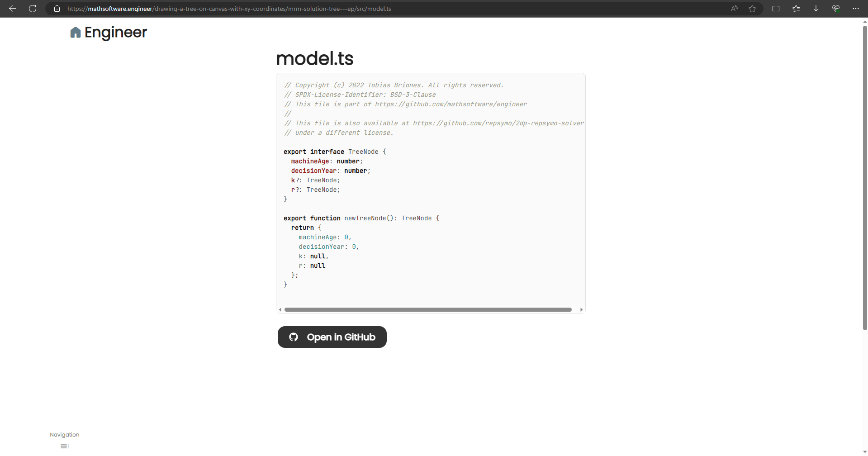Click 'machineAge: number;' line
The image size is (868, 456).
pyautogui.click(x=327, y=161)
